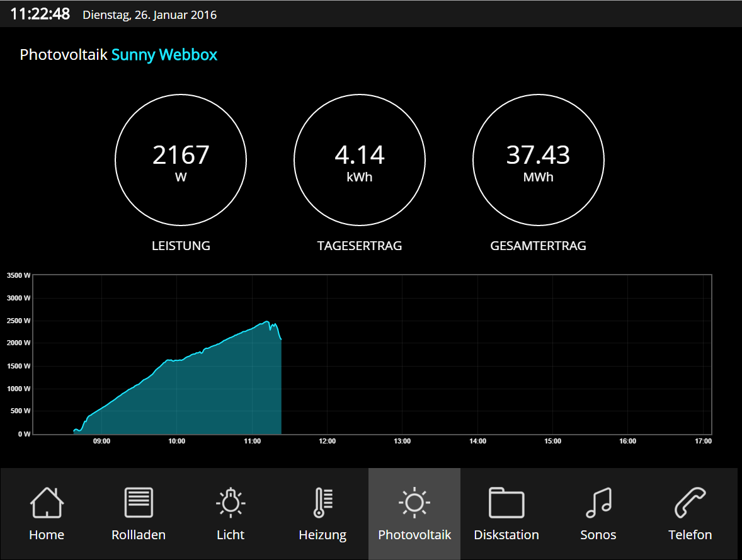Click the date Dienstag, 26. Januar 2016

click(x=149, y=14)
